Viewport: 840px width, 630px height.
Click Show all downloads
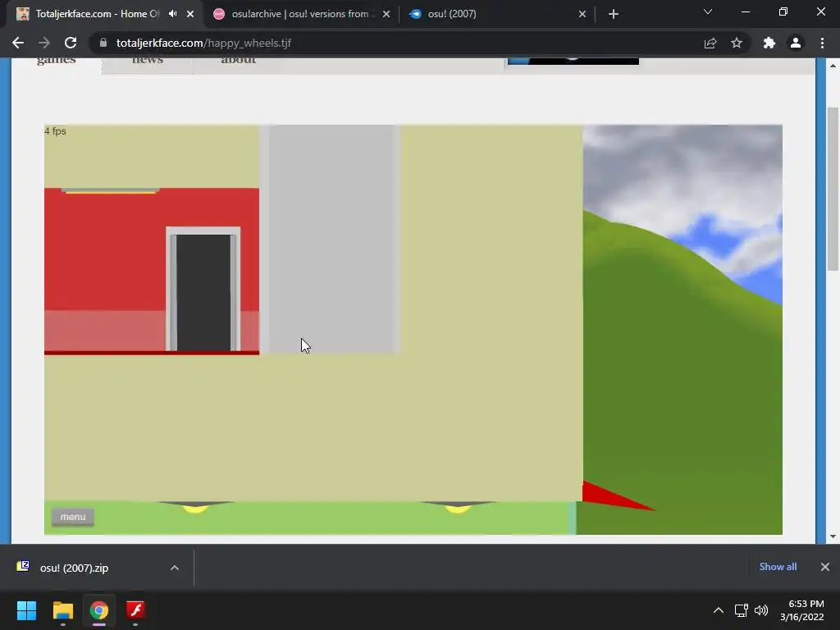[778, 567]
